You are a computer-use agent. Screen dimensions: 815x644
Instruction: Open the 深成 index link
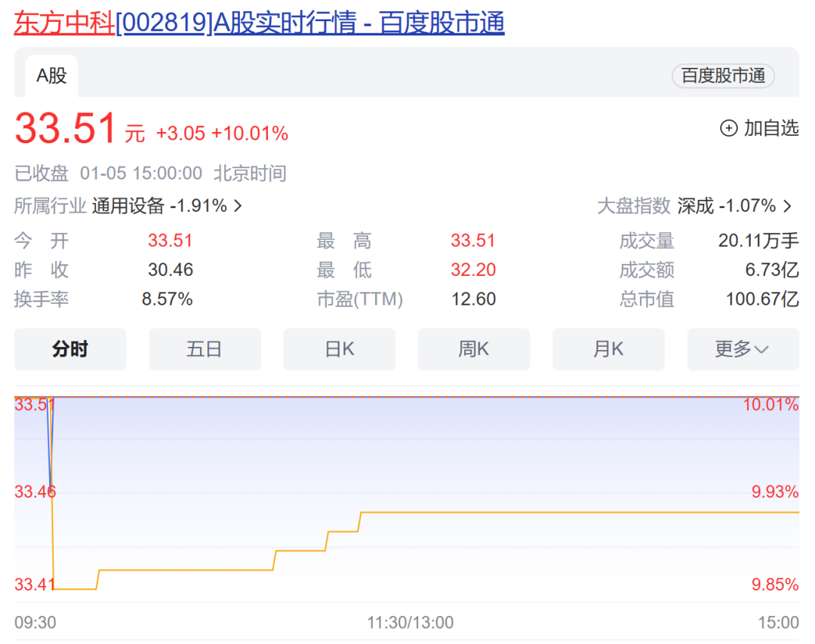696,206
